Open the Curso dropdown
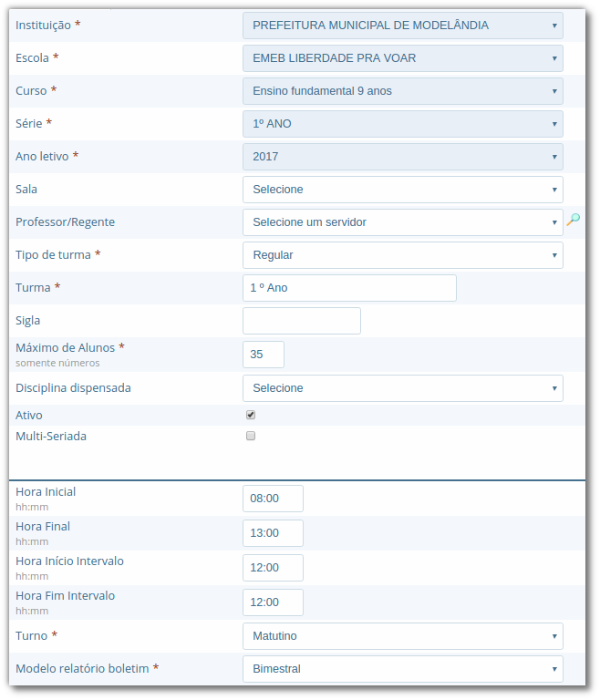600x700 pixels. (402, 91)
